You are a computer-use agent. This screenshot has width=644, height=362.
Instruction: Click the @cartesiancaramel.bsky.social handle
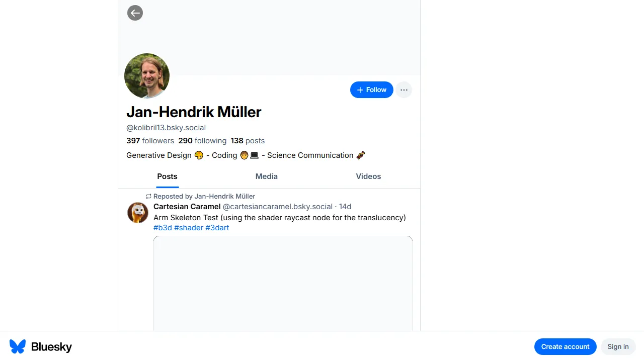click(278, 207)
